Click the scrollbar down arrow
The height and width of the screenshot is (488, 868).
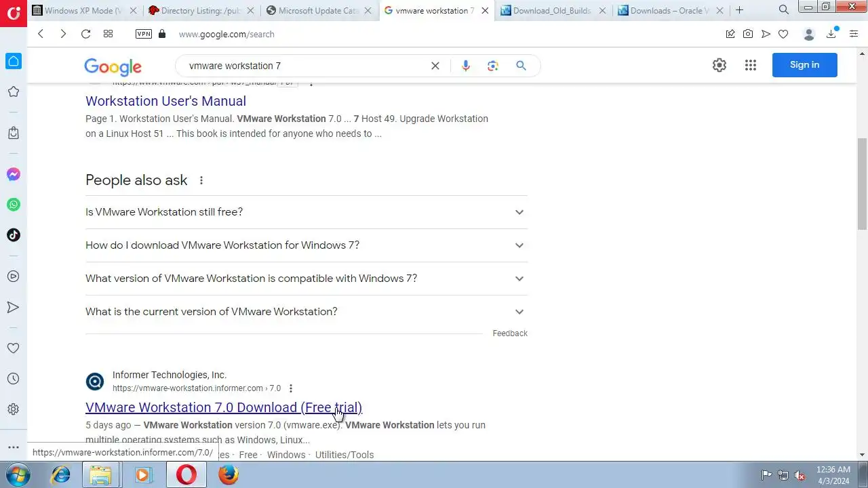click(863, 455)
